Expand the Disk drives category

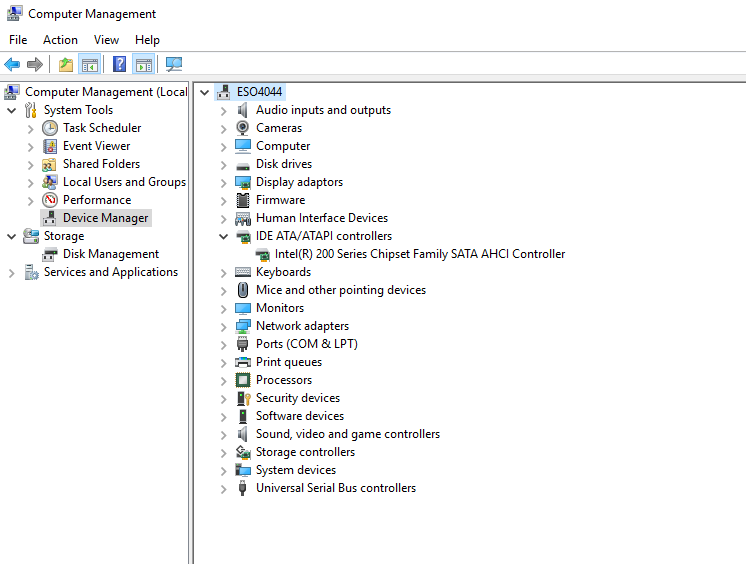click(x=224, y=165)
